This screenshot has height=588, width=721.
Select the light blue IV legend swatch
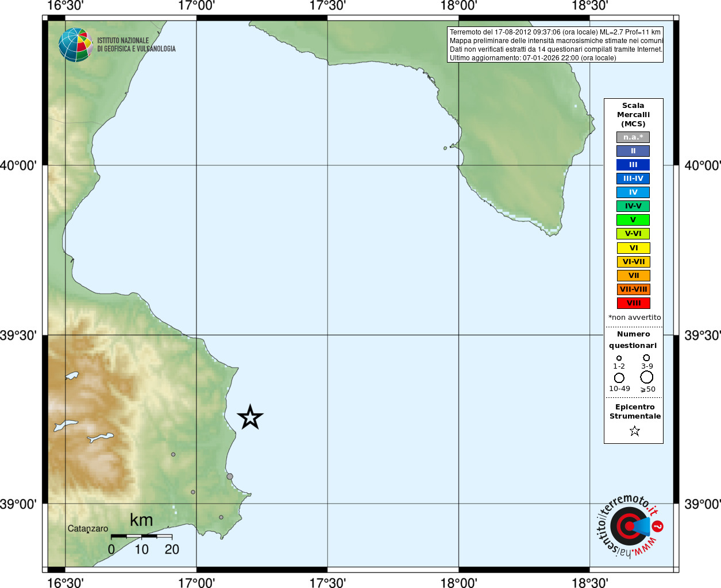coord(633,192)
